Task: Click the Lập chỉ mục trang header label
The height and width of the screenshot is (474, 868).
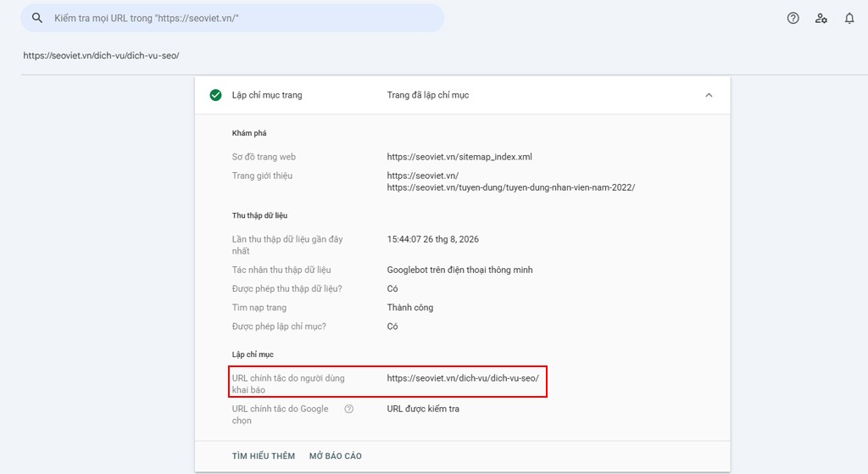Action: point(267,95)
